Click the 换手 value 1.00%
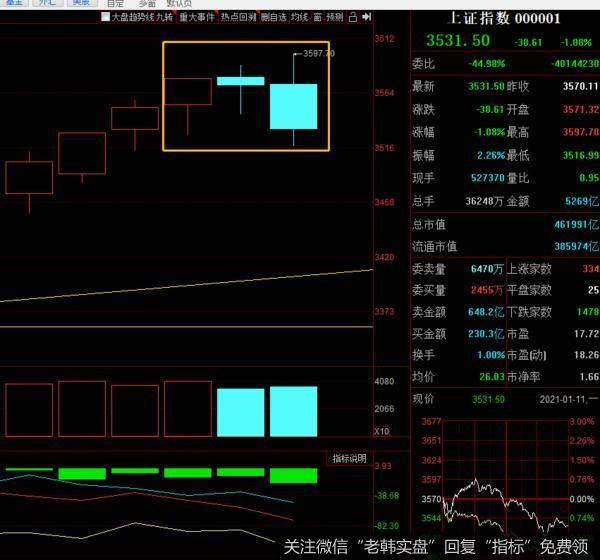Image resolution: width=600 pixels, height=560 pixels. point(491,355)
